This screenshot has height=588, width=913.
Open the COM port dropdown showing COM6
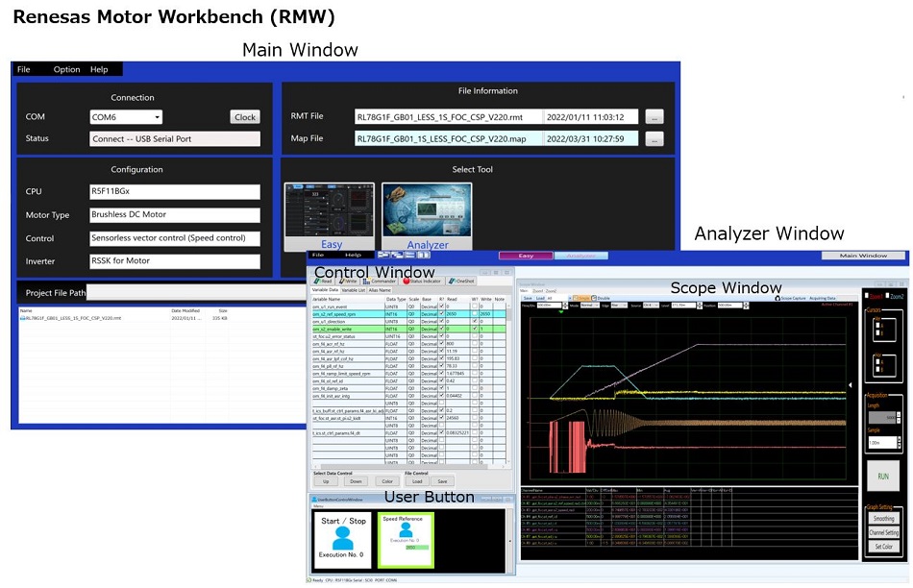click(126, 117)
